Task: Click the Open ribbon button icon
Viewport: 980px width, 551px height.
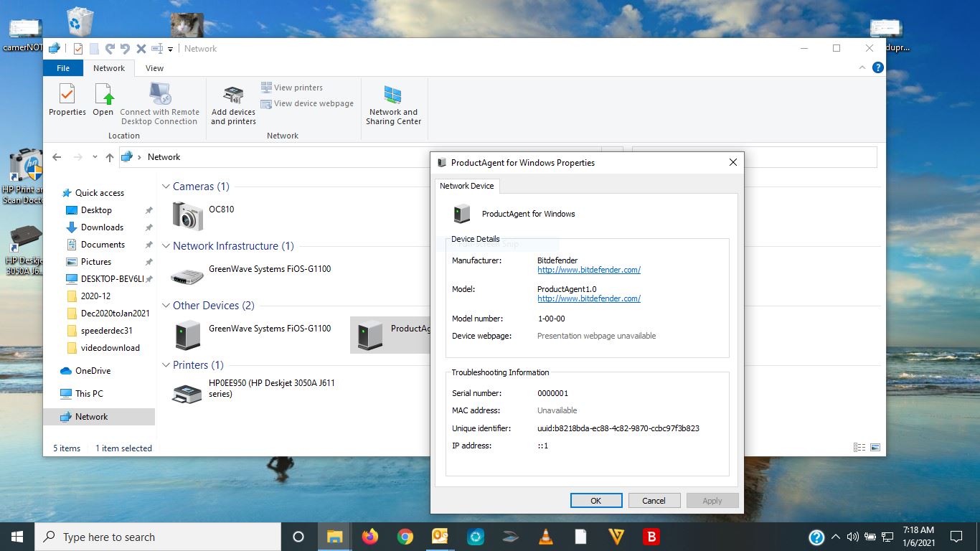Action: [103, 94]
